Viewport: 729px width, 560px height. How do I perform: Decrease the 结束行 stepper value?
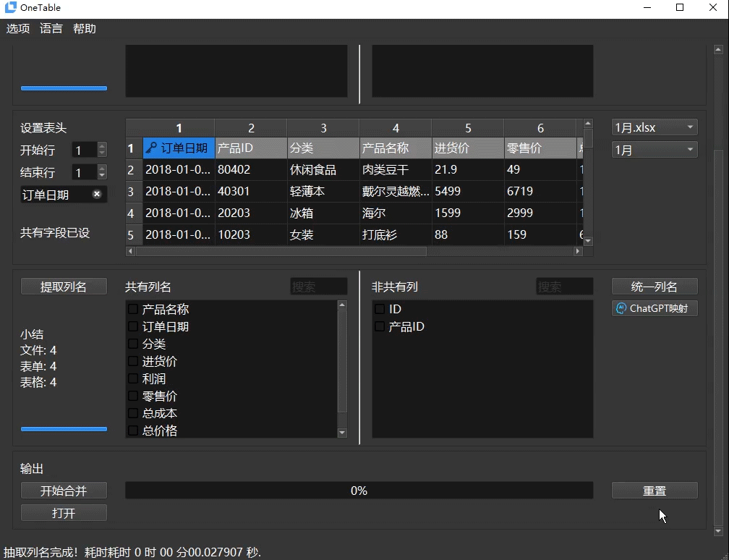point(102,175)
